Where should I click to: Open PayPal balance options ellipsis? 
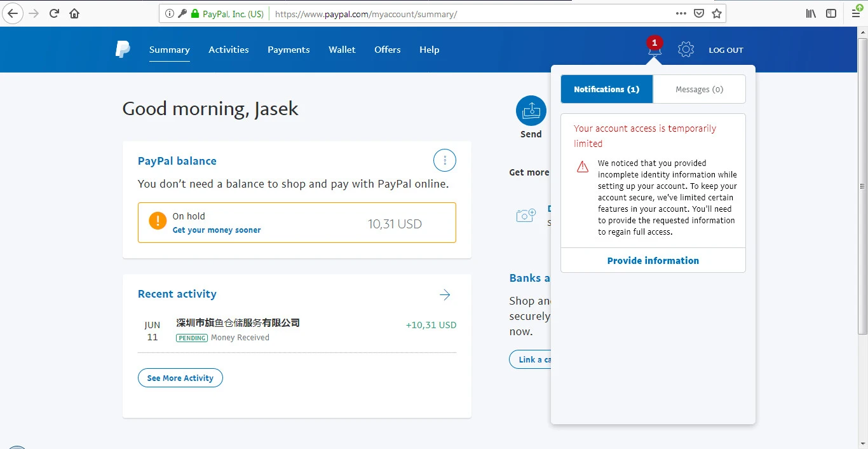[445, 160]
